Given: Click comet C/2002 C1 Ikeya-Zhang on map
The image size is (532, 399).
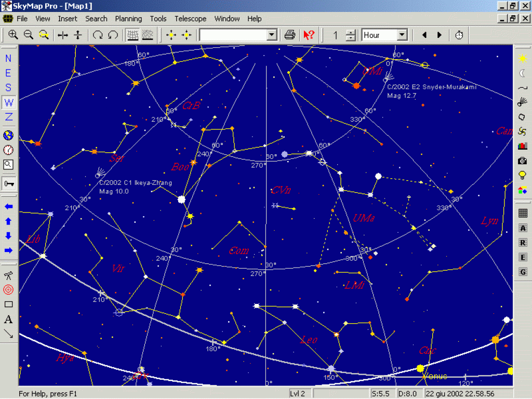Looking at the screenshot, I should 100,172.
